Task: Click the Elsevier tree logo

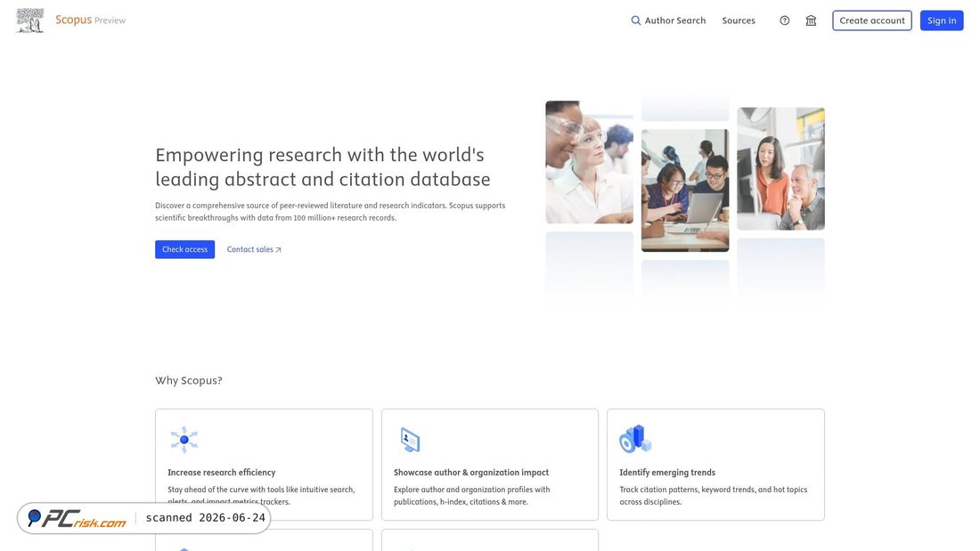Action: pos(30,20)
